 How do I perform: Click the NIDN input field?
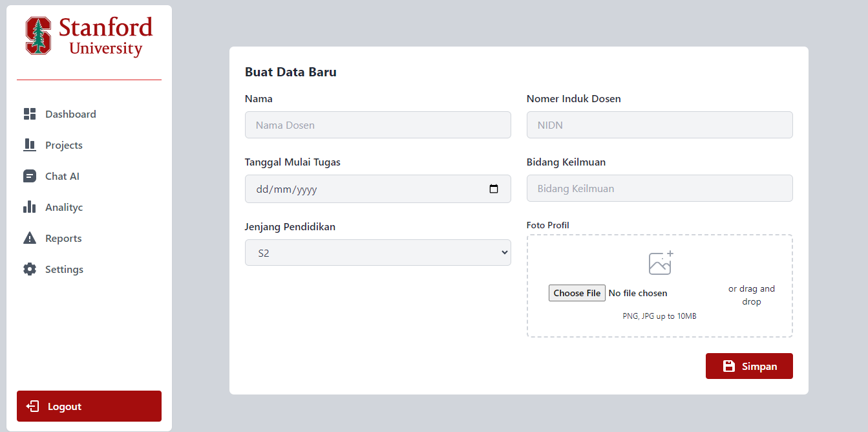[x=659, y=125]
